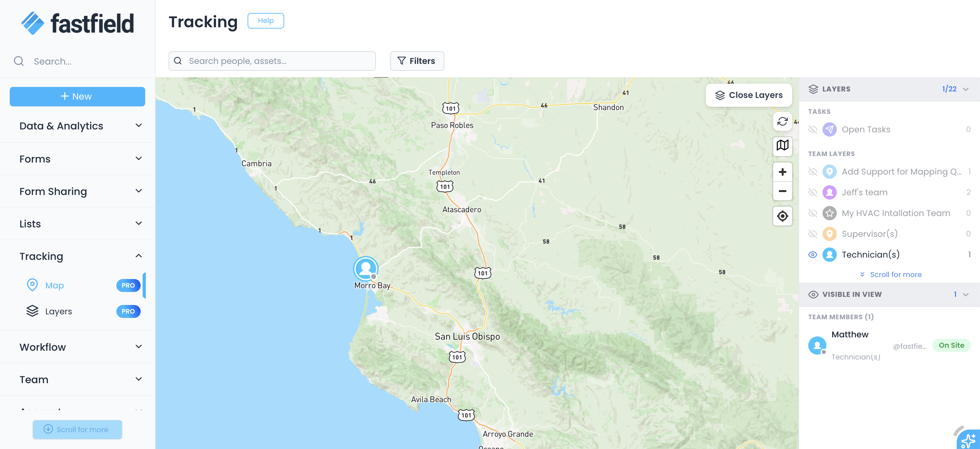Focus the Search people, assets field
980x449 pixels.
click(x=278, y=61)
